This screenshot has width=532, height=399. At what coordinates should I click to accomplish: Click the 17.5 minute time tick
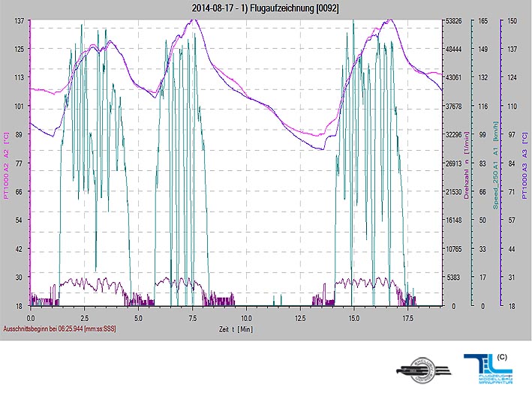coord(407,318)
